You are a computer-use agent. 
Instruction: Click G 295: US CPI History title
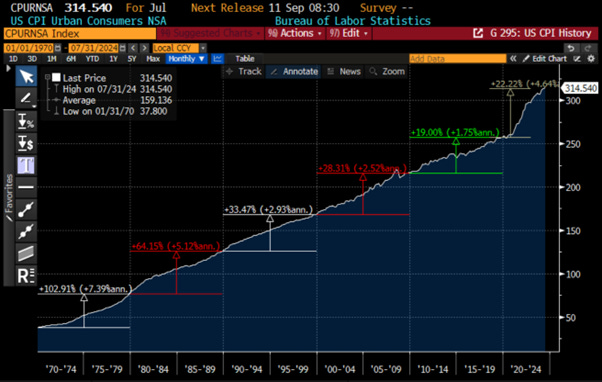(541, 33)
